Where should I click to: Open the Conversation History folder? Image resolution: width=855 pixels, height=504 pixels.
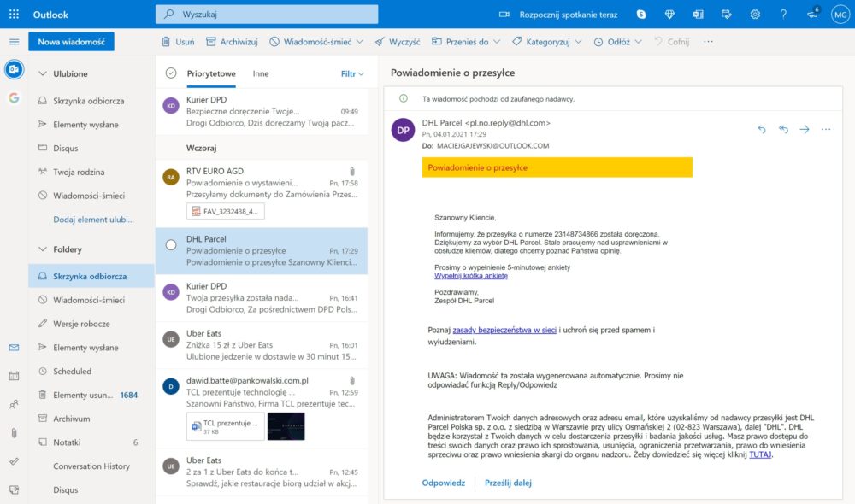pos(91,466)
